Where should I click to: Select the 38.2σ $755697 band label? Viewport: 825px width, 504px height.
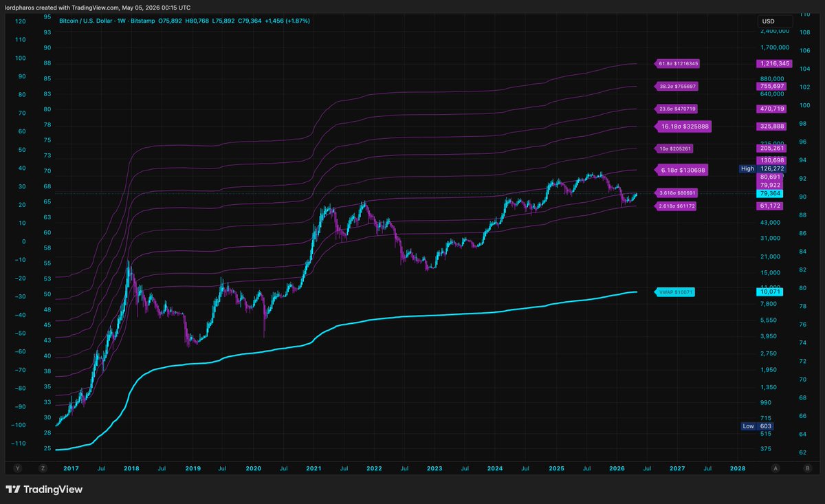tap(676, 87)
